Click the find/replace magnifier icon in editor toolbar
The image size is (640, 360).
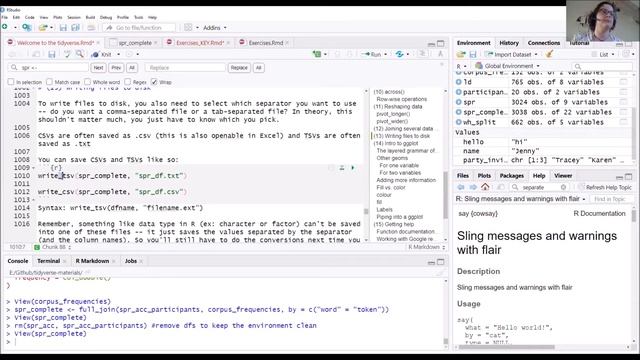pos(80,54)
